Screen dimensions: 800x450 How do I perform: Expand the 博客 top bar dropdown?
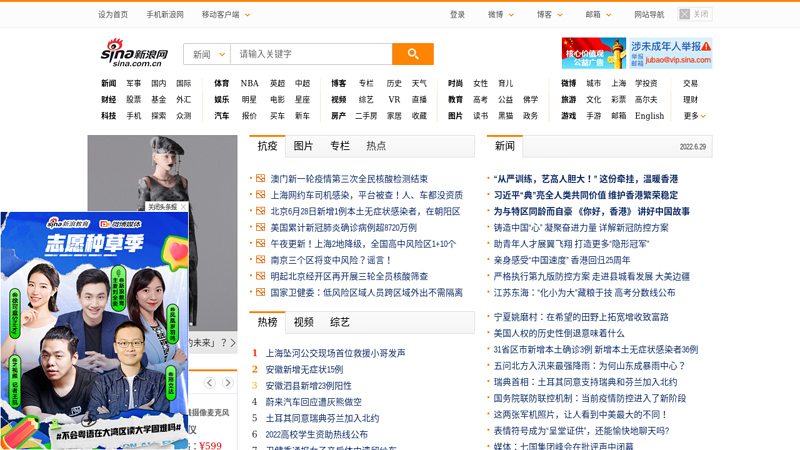point(549,15)
